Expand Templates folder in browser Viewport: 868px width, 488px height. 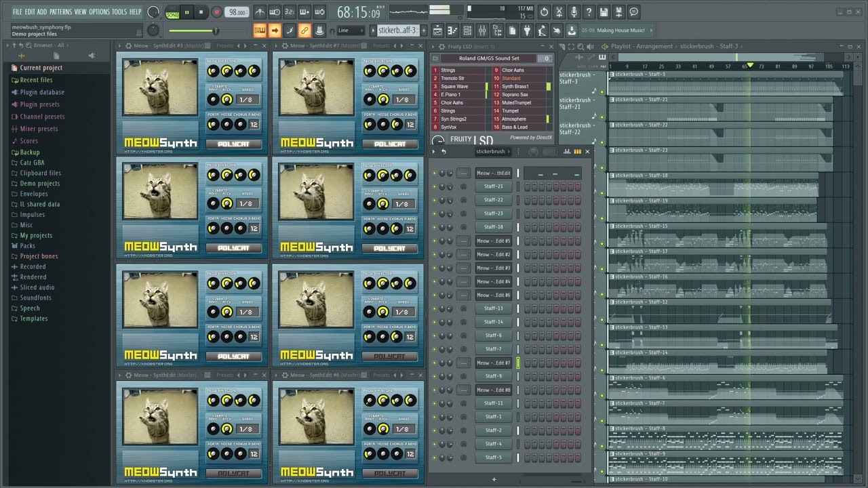tap(34, 319)
